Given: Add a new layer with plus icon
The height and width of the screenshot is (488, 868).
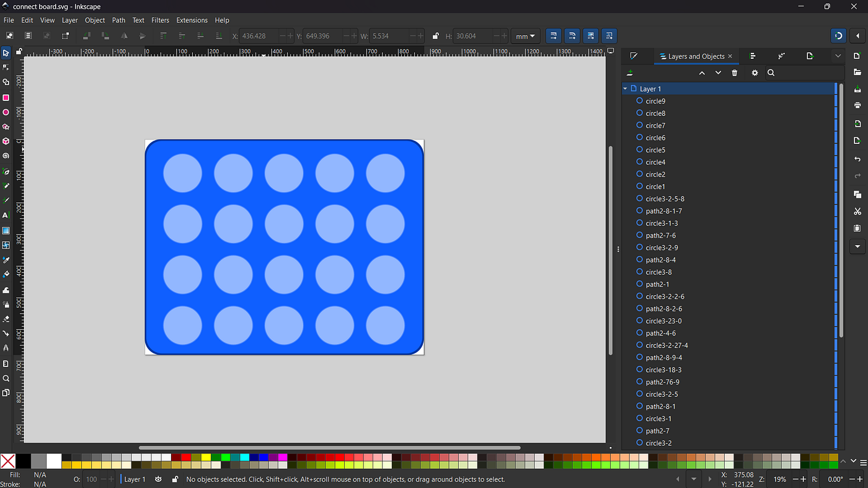Looking at the screenshot, I should click(x=630, y=73).
